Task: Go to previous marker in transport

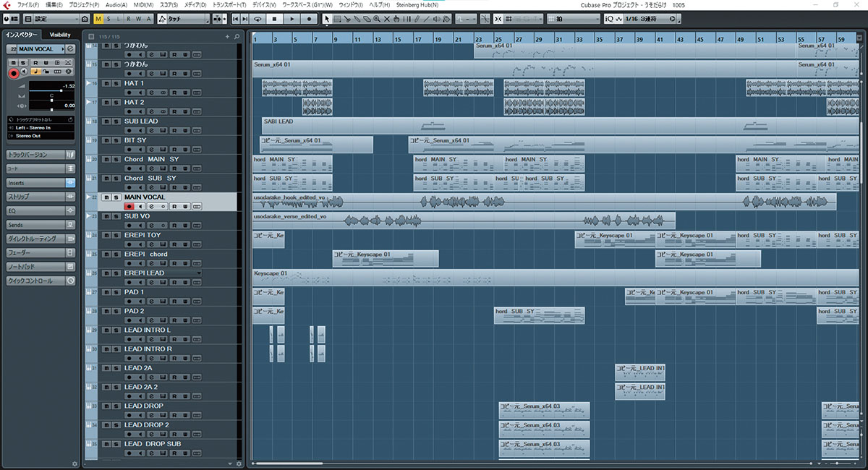Action: [x=235, y=18]
